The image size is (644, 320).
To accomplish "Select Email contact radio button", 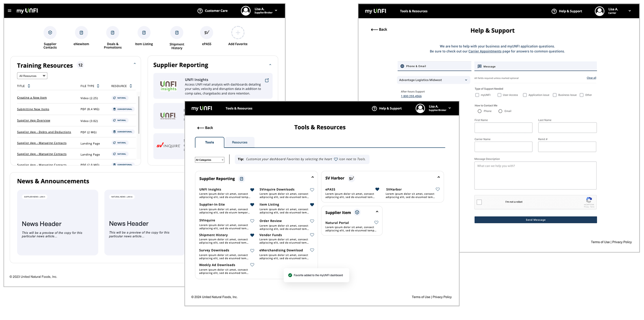I will pos(500,111).
